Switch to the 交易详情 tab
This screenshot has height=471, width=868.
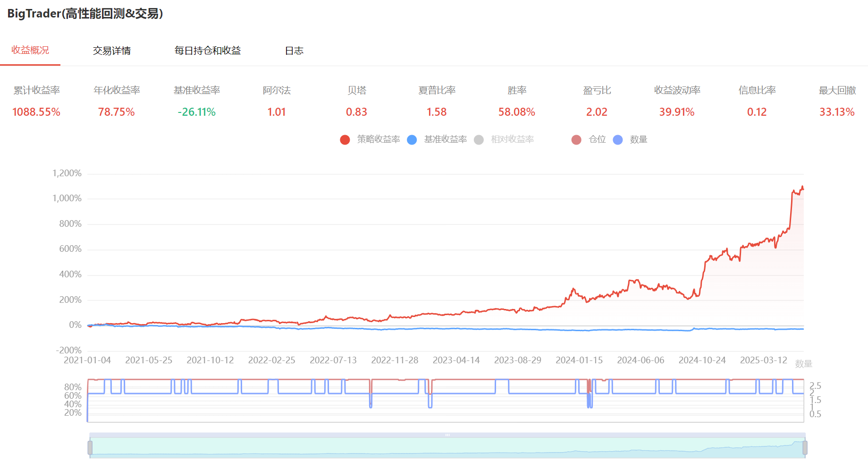tap(112, 51)
